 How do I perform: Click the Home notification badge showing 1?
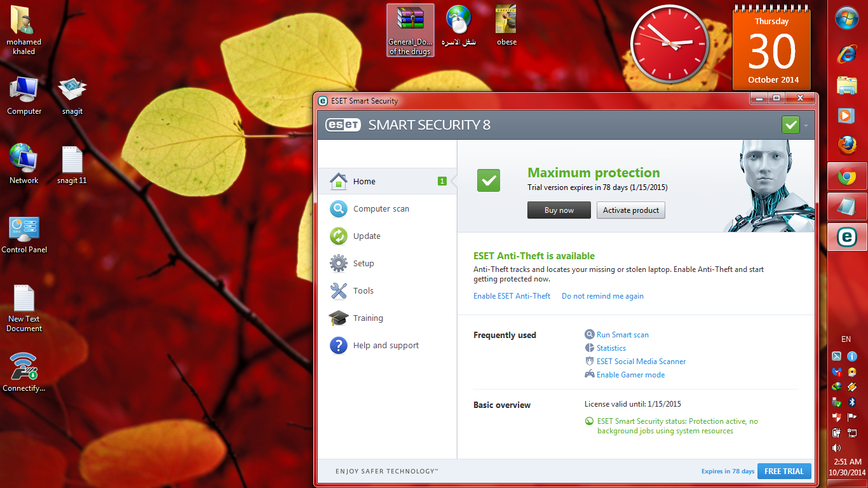[x=442, y=181]
